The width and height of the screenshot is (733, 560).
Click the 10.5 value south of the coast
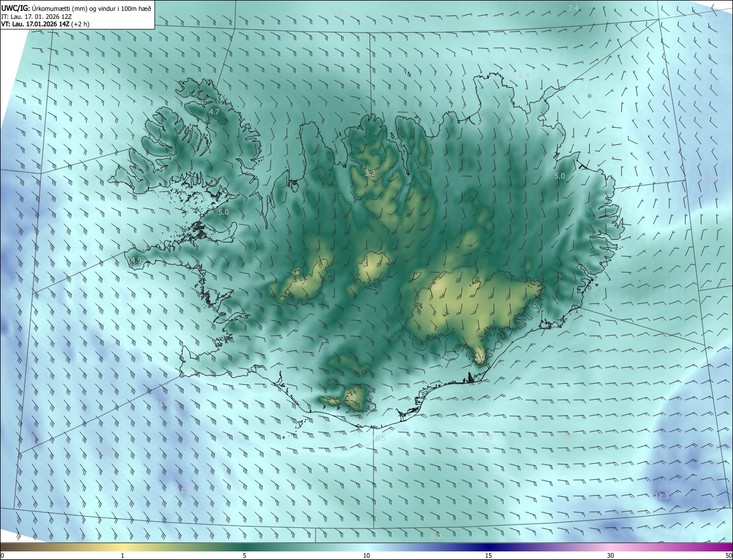tap(379, 439)
